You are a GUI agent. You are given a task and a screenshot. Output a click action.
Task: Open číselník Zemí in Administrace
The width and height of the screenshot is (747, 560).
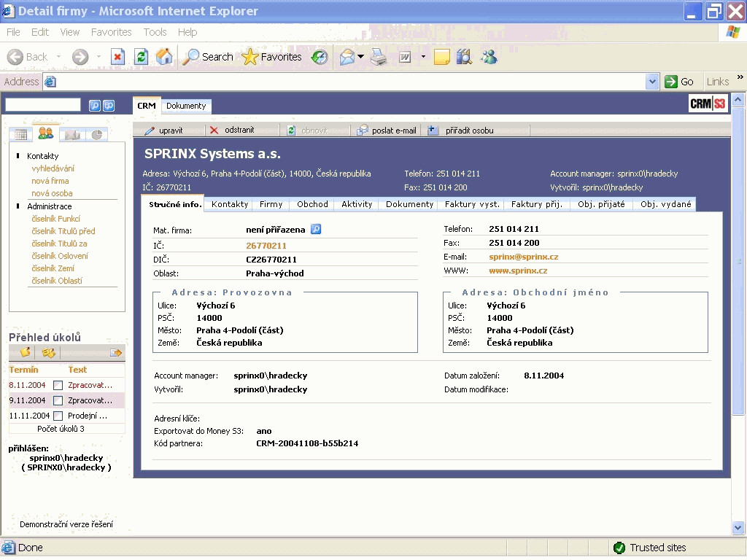(x=53, y=268)
